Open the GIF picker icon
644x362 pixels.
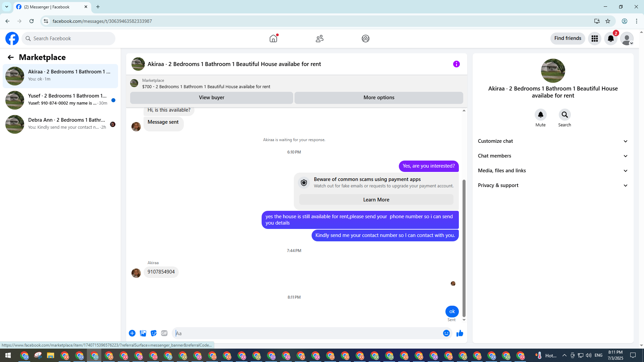164,333
